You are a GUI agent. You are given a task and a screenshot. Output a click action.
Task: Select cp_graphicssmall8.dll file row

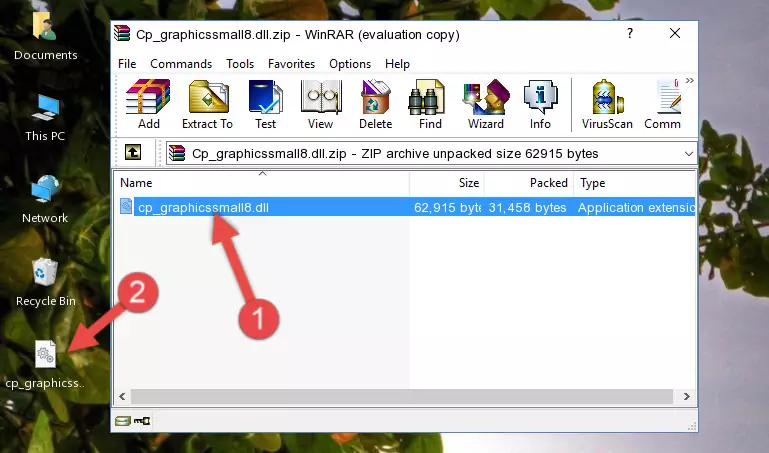coord(406,207)
